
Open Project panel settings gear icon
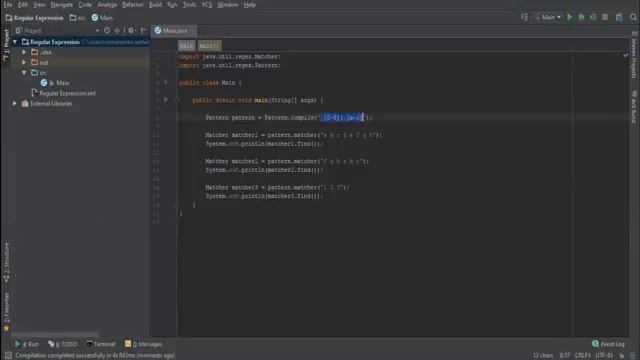[131, 31]
